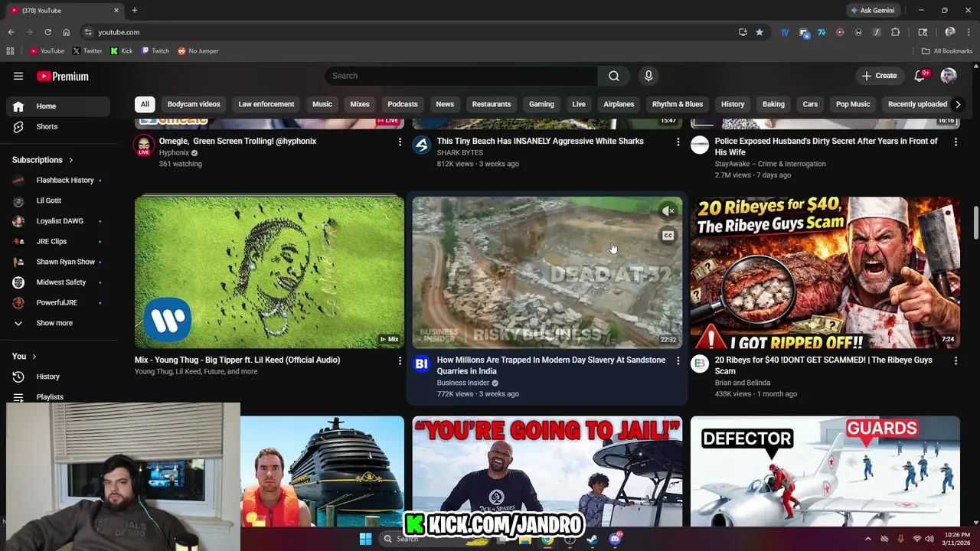Open options for Sandstone Quarries video
The height and width of the screenshot is (551, 980).
click(x=678, y=360)
